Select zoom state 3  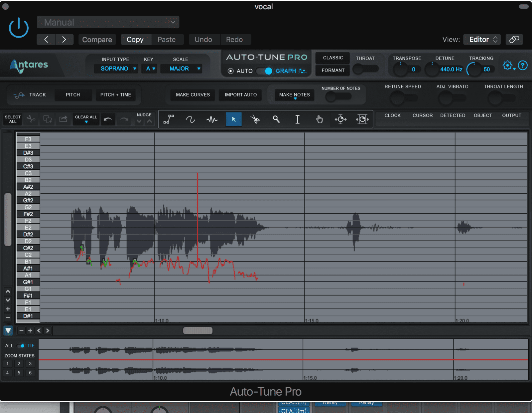click(30, 363)
